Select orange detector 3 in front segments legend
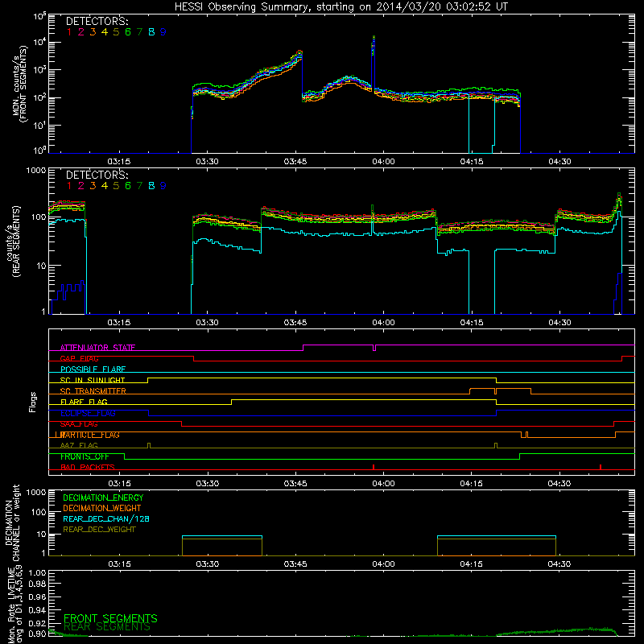The height and width of the screenshot is (644, 644). 93,32
